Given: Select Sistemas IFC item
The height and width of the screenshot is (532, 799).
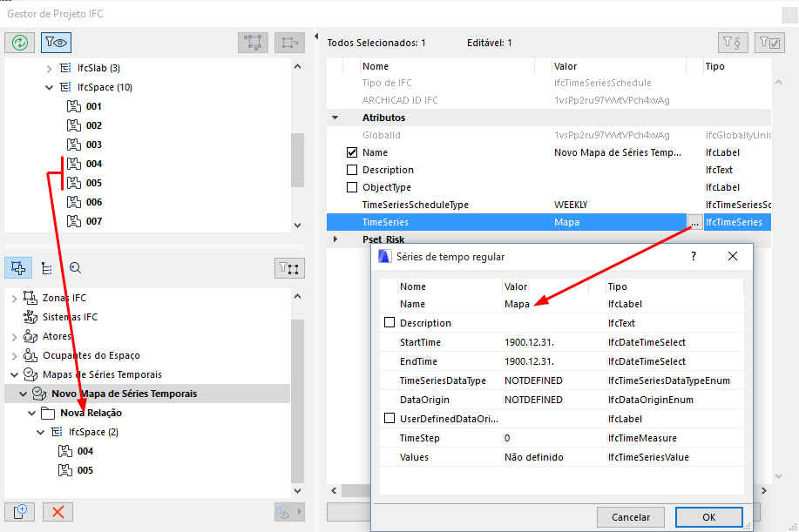Looking at the screenshot, I should pyautogui.click(x=70, y=317).
